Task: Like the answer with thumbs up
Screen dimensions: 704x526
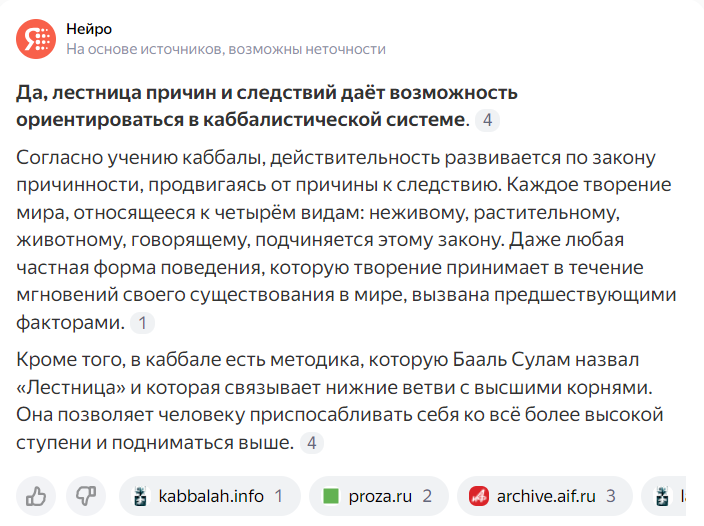Action: [36, 496]
